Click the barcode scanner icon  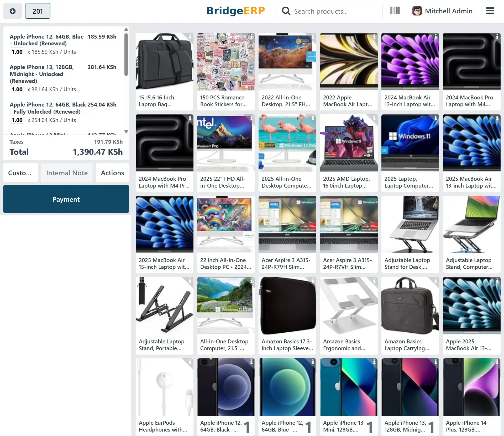(x=395, y=11)
